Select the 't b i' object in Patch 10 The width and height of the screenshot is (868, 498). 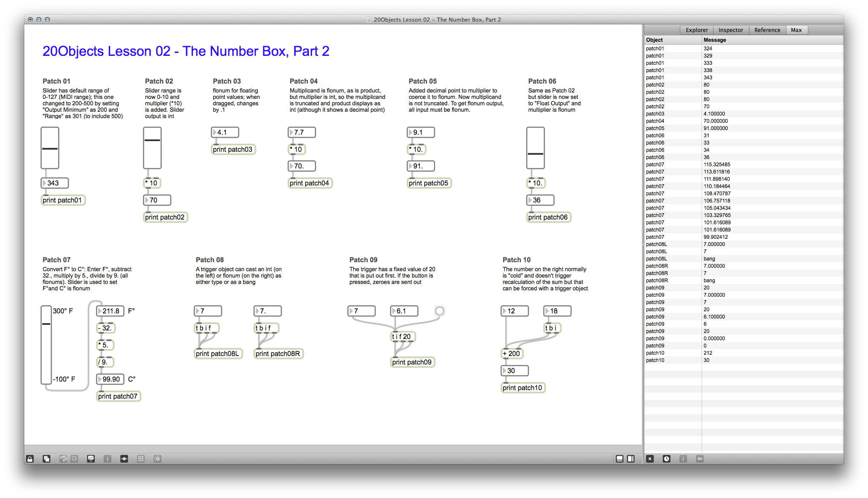point(552,328)
